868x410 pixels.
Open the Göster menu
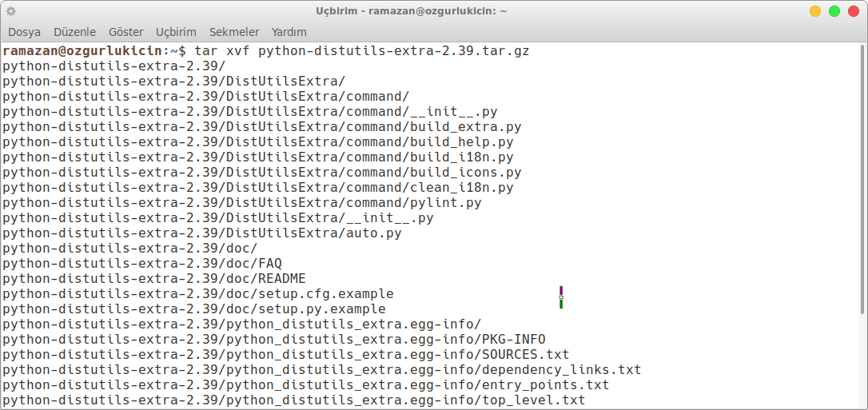pyautogui.click(x=126, y=32)
